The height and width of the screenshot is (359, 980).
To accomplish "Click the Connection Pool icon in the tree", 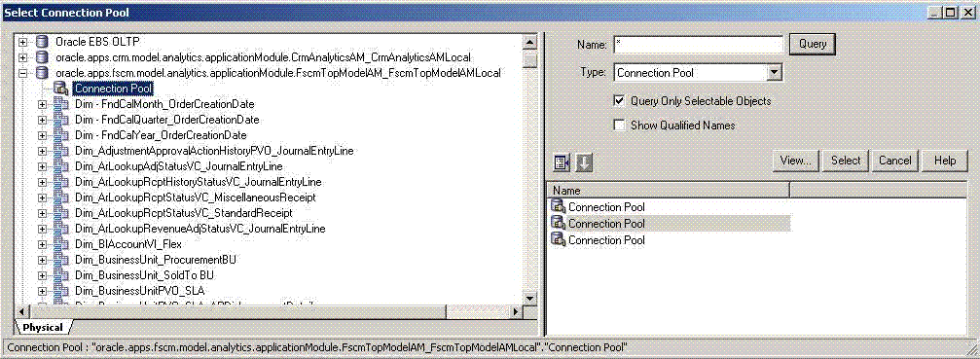I will tap(61, 89).
